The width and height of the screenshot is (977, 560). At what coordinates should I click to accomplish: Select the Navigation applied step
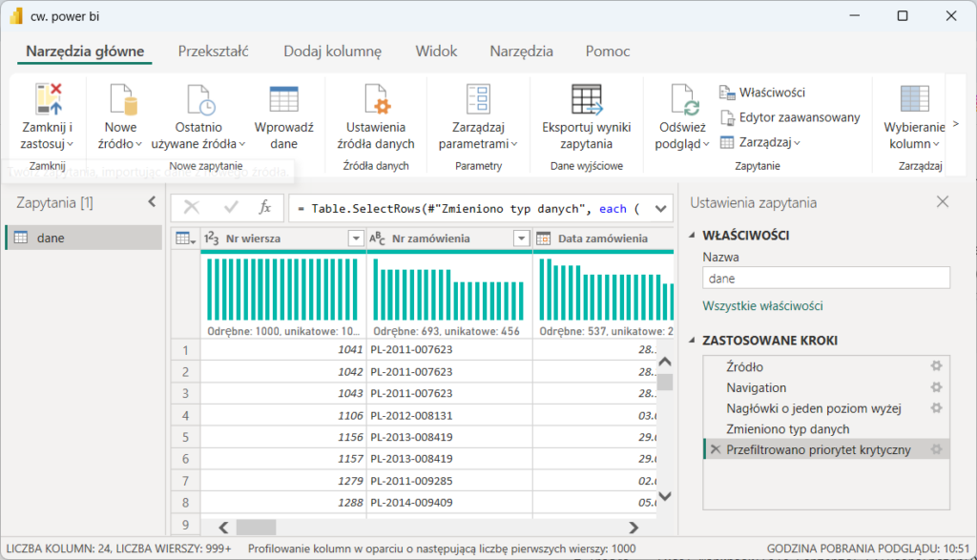tap(757, 387)
